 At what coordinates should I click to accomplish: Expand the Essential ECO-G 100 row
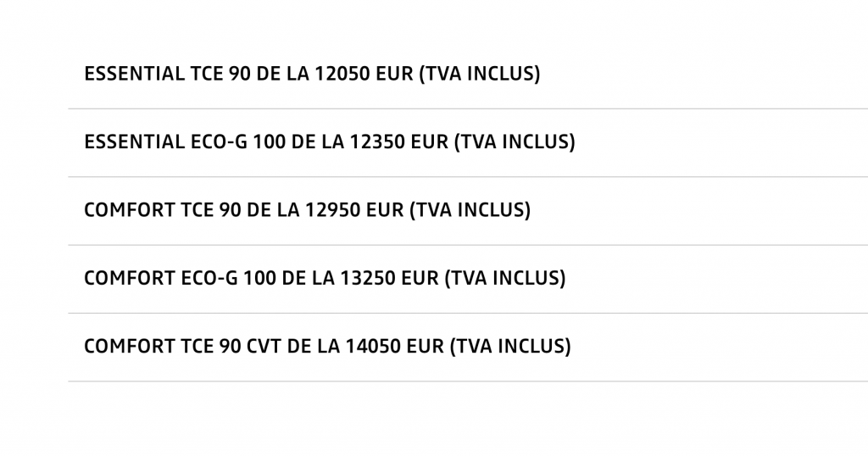point(330,142)
